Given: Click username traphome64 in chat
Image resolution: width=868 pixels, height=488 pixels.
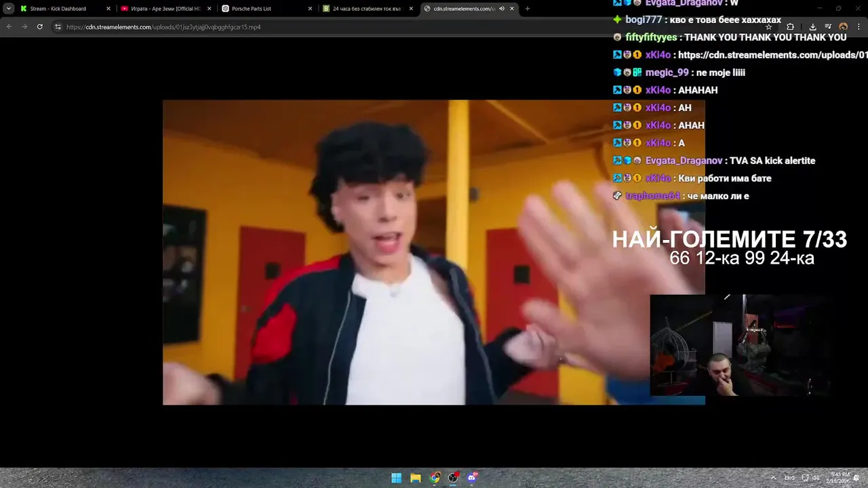Looking at the screenshot, I should pos(652,196).
